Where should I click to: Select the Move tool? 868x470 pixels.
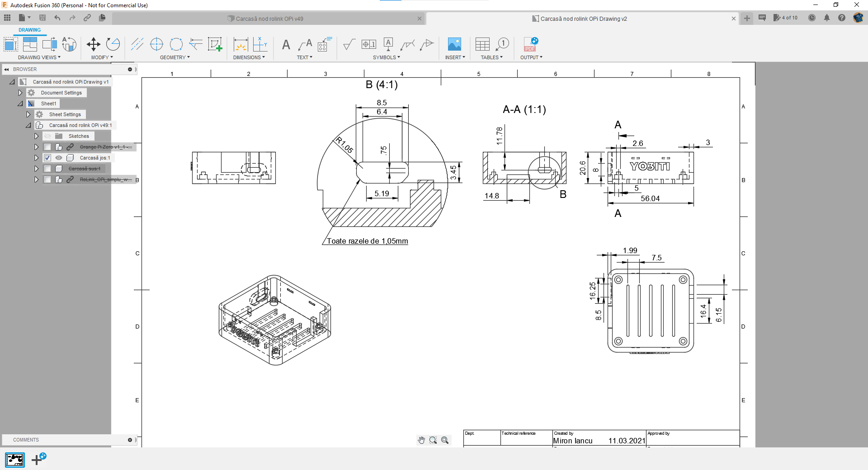coord(94,44)
